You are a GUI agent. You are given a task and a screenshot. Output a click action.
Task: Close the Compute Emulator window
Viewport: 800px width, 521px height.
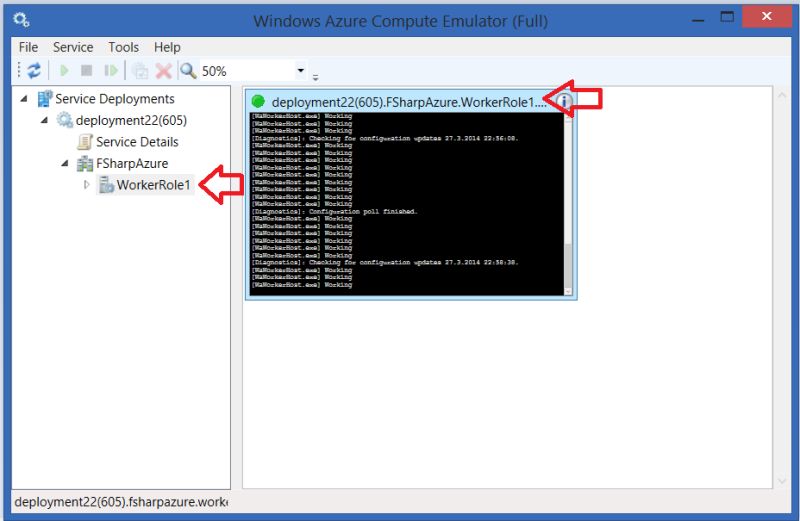coord(767,17)
